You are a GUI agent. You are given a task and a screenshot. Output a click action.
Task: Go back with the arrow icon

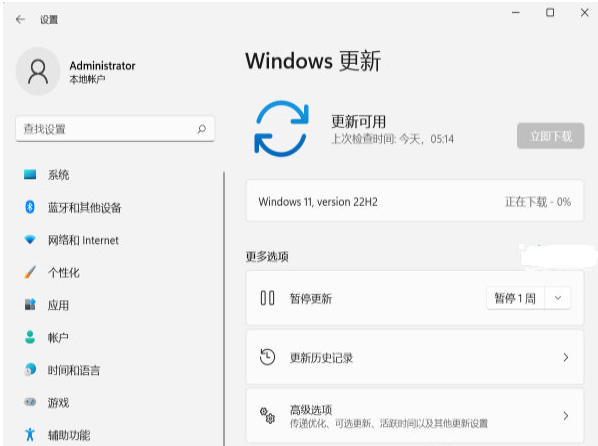[x=20, y=19]
